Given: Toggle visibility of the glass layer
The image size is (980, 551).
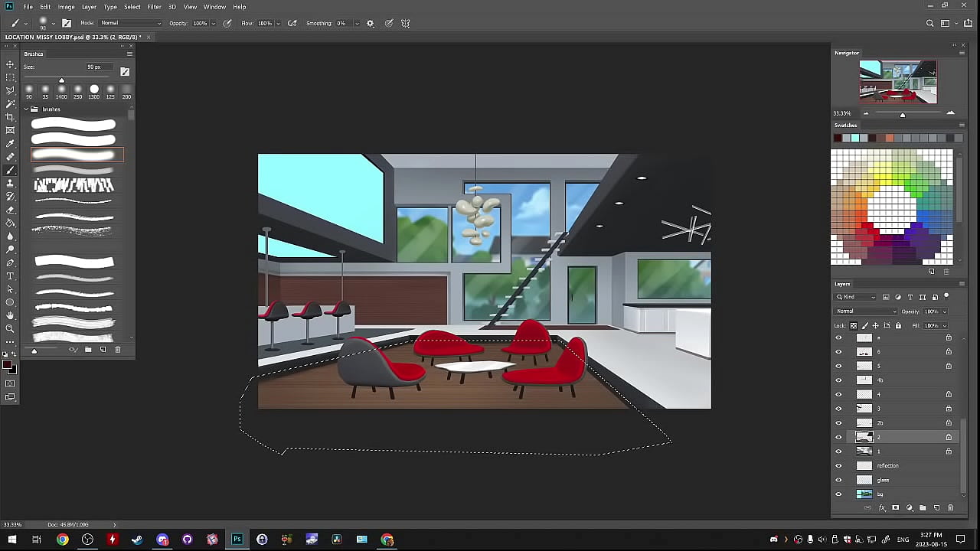Looking at the screenshot, I should coord(838,480).
